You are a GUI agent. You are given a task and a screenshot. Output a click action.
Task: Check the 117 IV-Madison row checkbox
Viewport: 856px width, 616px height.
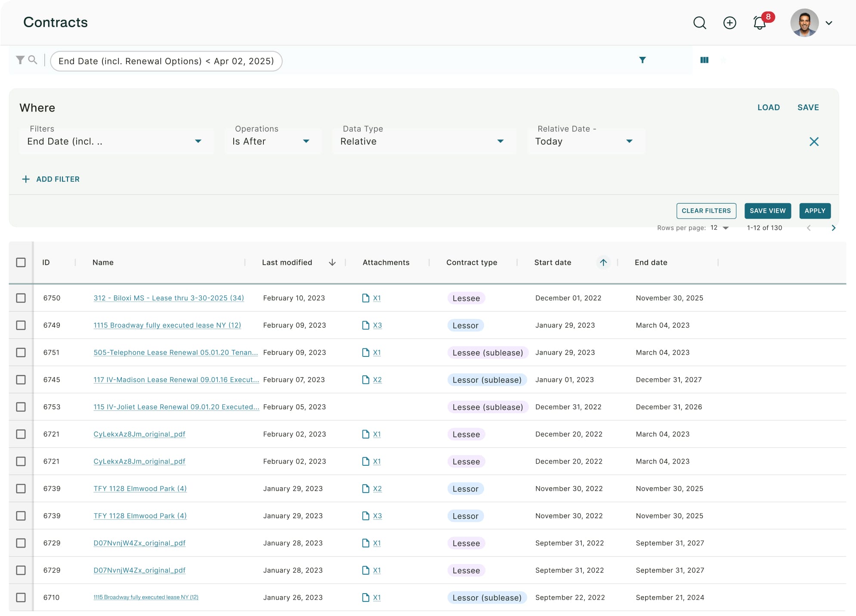(x=21, y=380)
